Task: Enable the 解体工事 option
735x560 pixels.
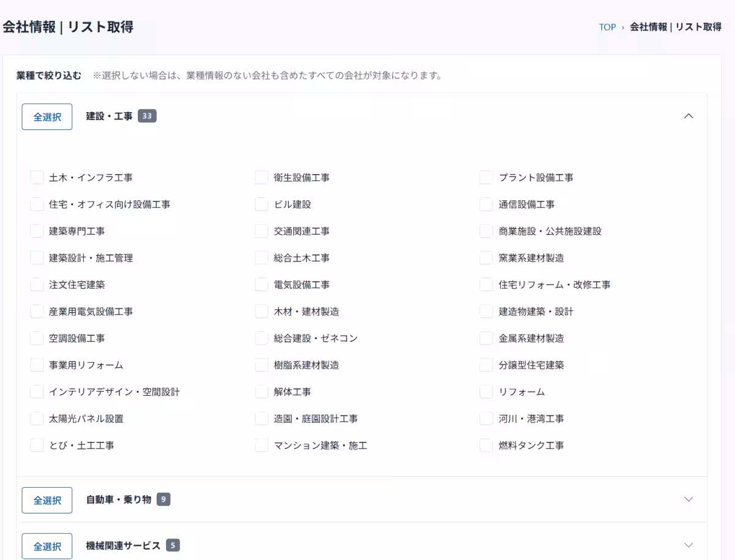Action: pos(261,392)
